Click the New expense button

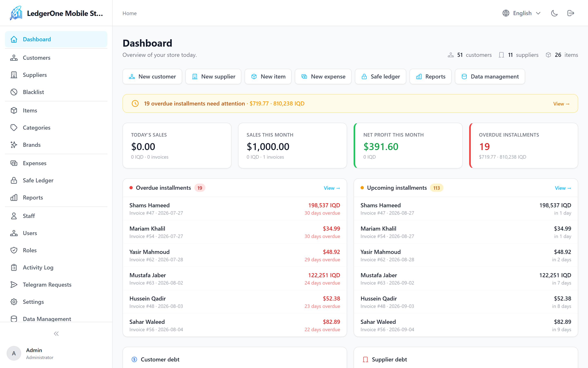(x=323, y=76)
